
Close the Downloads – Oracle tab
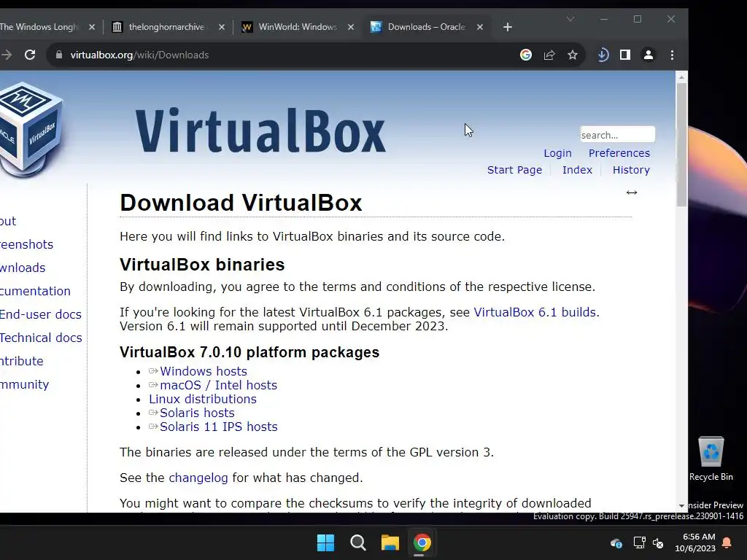pos(480,27)
